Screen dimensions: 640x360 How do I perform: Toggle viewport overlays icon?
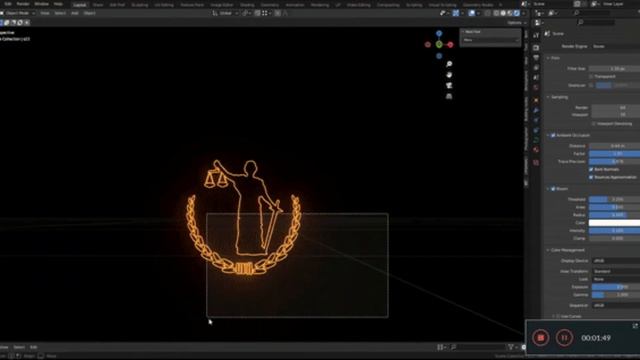tap(472, 13)
